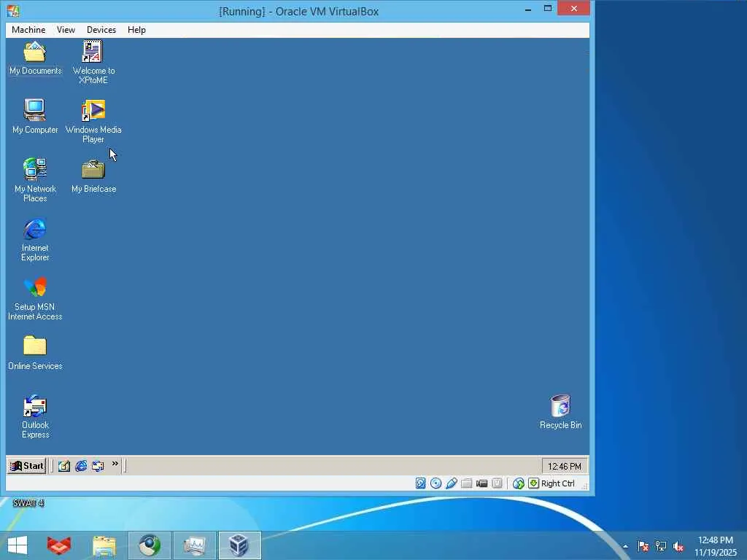747x560 pixels.
Task: Click the network tray icon
Action: (661, 546)
